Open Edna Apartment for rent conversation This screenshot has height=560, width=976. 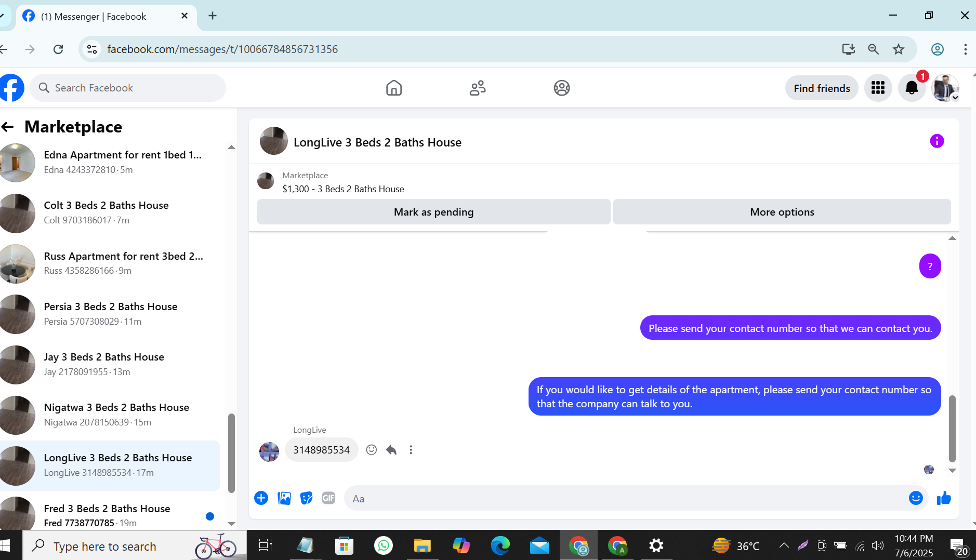(110, 163)
